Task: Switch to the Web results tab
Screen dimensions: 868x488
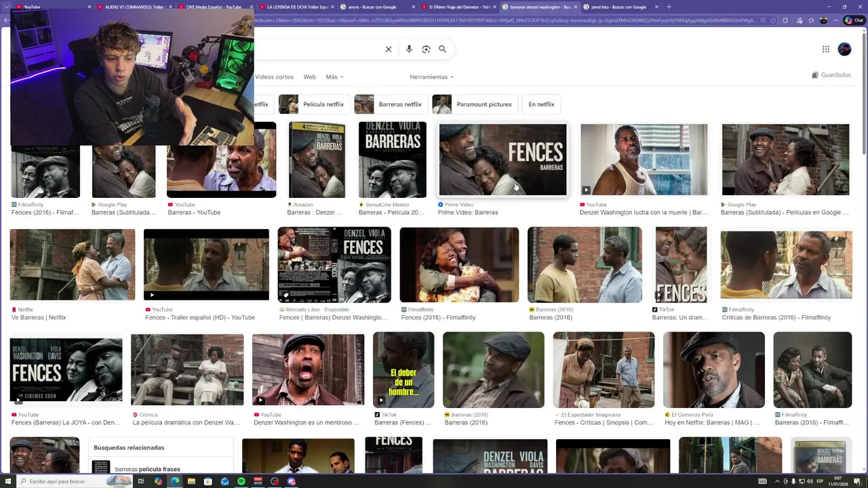Action: coord(309,77)
